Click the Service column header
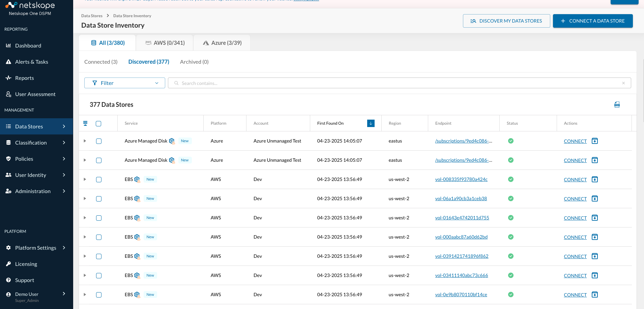Screen dimensions: 644x309 click(x=131, y=123)
